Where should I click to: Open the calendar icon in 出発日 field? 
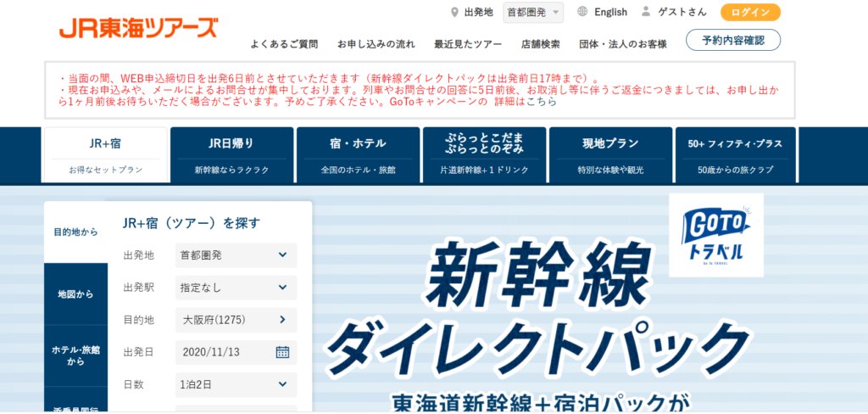282,352
